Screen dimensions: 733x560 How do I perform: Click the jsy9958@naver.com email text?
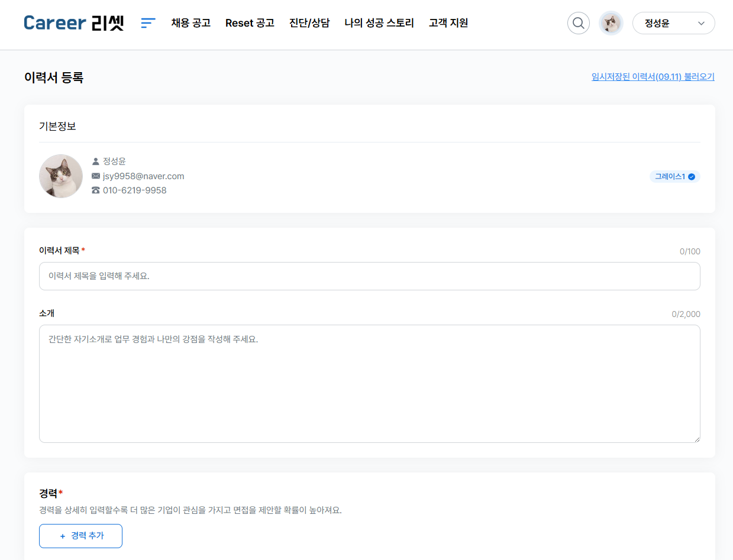tap(144, 176)
